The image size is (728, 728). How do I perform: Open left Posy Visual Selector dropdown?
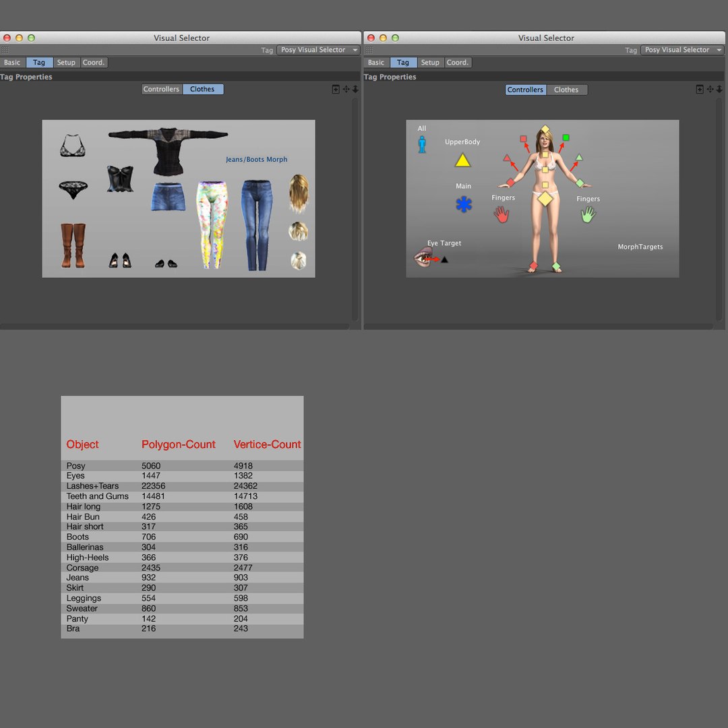pos(318,50)
